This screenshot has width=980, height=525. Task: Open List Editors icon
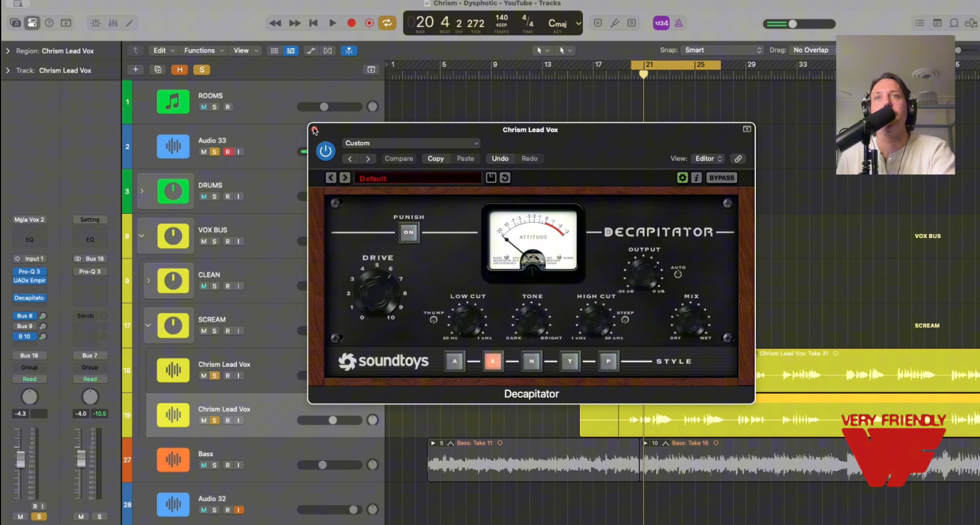(920, 23)
